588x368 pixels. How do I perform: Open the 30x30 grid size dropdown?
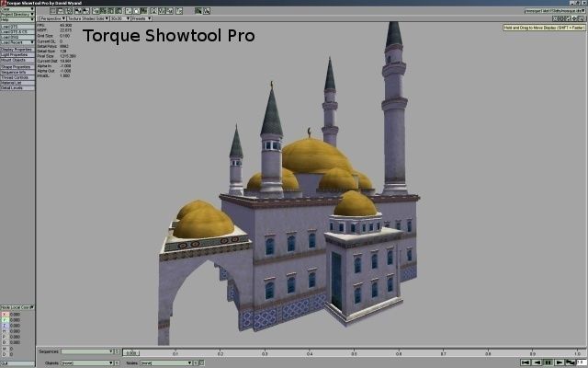(120, 18)
